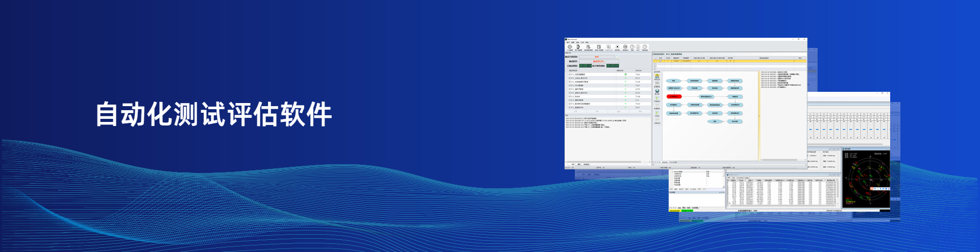Viewport: 980px width, 252px height.
Task: Click the chart icon below top sidebar icon
Action: pyautogui.click(x=657, y=83)
